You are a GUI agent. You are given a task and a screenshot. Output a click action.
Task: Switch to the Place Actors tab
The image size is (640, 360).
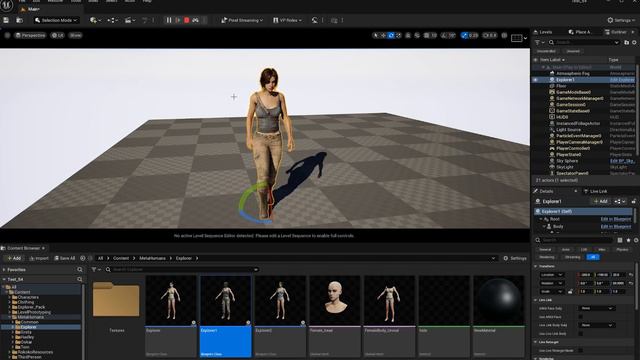580,32
